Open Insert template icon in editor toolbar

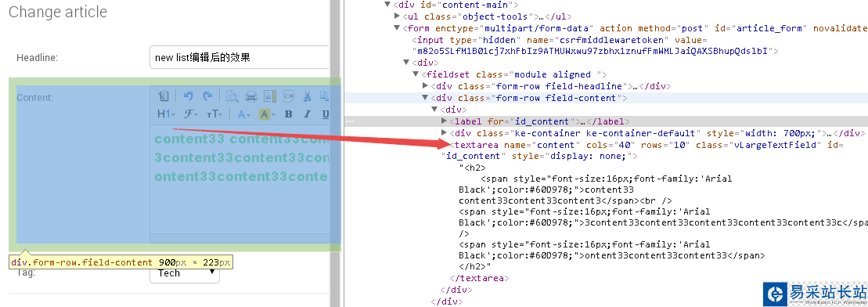pos(269,96)
